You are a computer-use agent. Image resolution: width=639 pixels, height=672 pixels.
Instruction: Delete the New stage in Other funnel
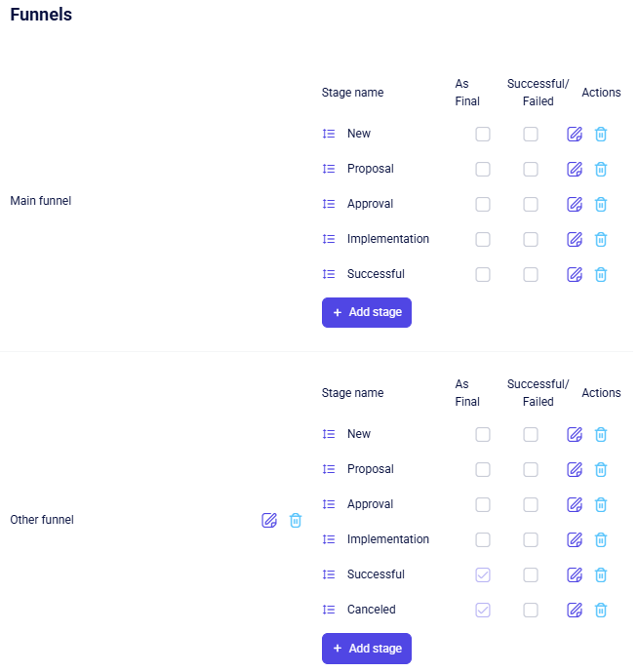click(x=601, y=435)
